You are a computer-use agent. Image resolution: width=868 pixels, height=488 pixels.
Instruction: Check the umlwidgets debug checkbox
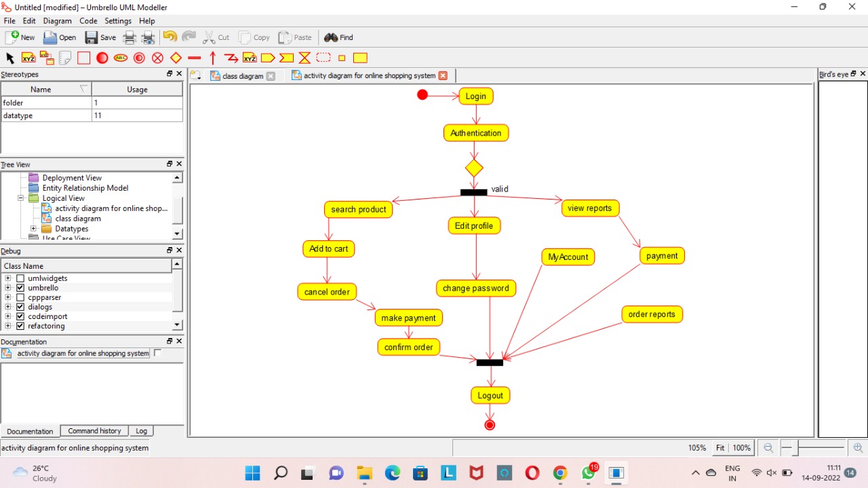[x=20, y=278]
